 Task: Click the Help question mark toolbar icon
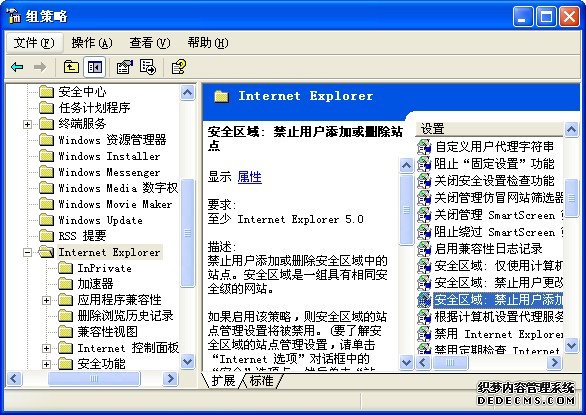click(x=178, y=67)
